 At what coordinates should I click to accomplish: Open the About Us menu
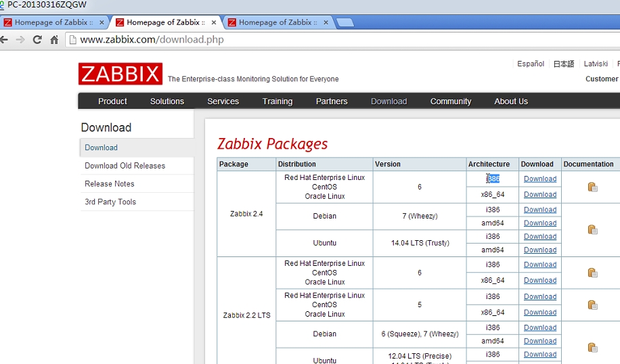(511, 101)
